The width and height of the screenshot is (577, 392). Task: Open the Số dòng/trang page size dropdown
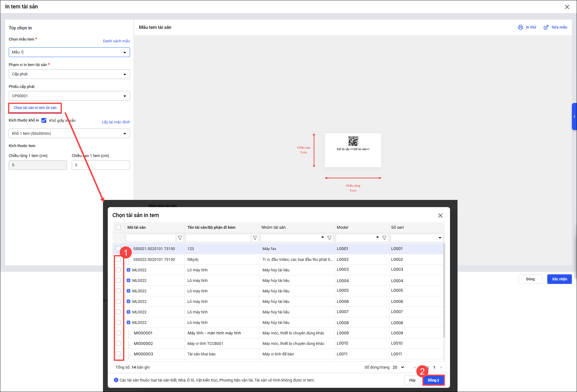coord(399,367)
